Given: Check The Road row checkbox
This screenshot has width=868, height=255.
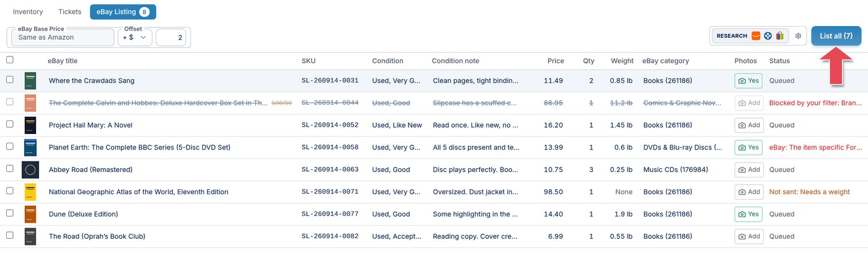Looking at the screenshot, I should click(x=9, y=236).
